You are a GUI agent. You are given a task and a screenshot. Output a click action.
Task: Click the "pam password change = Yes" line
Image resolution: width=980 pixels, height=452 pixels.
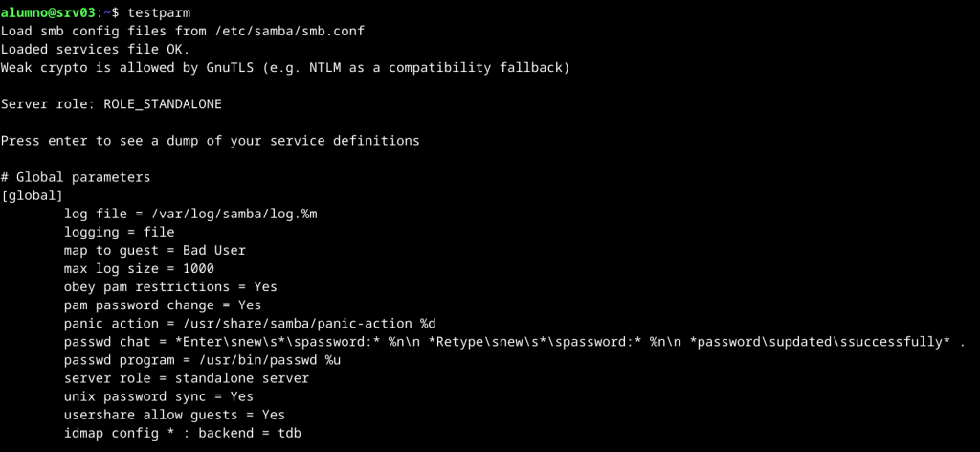163,305
